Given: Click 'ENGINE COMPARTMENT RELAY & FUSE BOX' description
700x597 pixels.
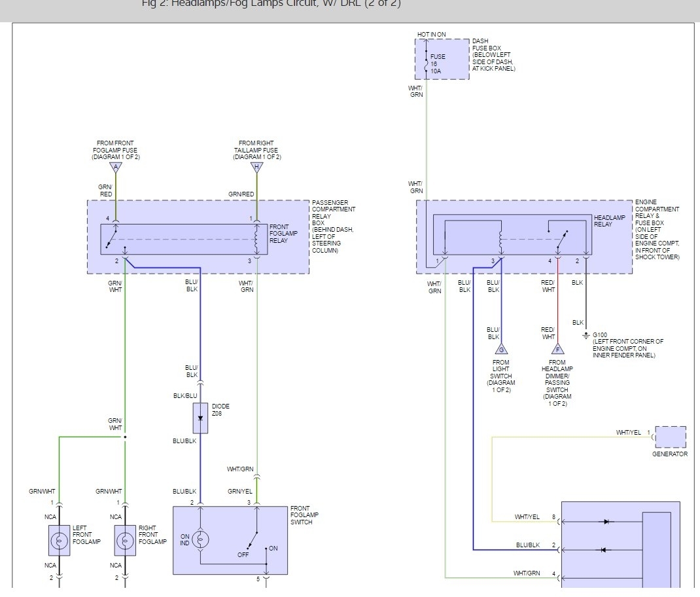Looking at the screenshot, I should point(657,230).
